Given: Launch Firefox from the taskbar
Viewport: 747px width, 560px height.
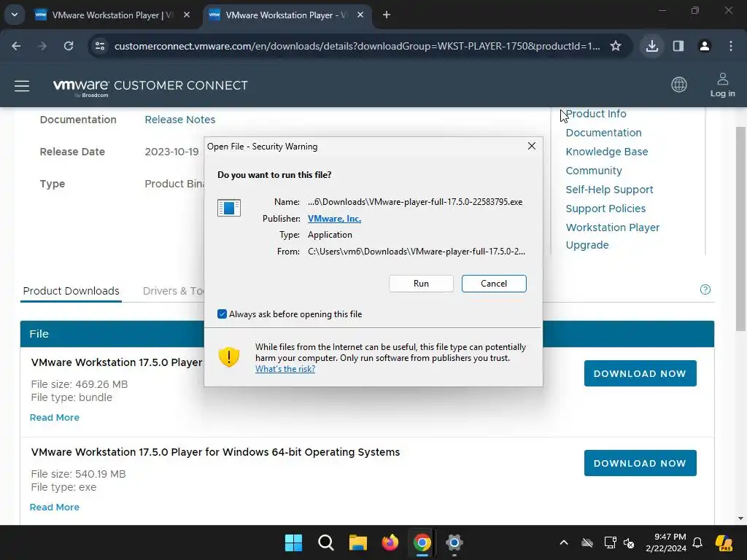Looking at the screenshot, I should tap(390, 542).
